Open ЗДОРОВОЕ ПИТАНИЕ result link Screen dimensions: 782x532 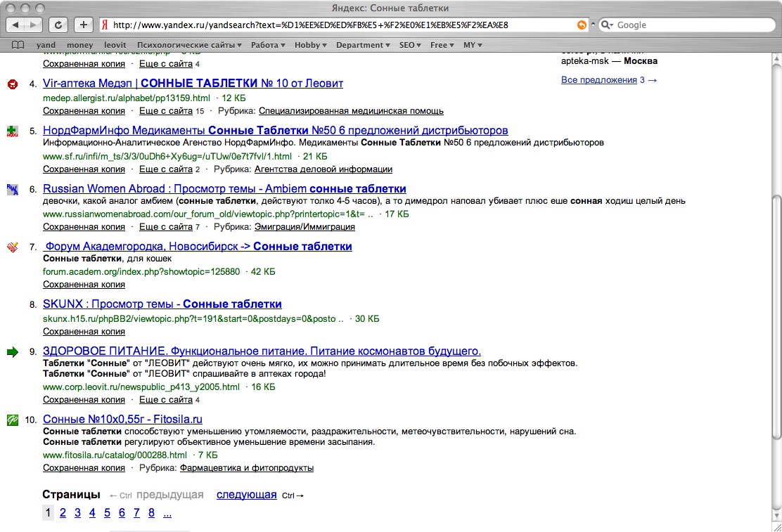click(x=262, y=351)
